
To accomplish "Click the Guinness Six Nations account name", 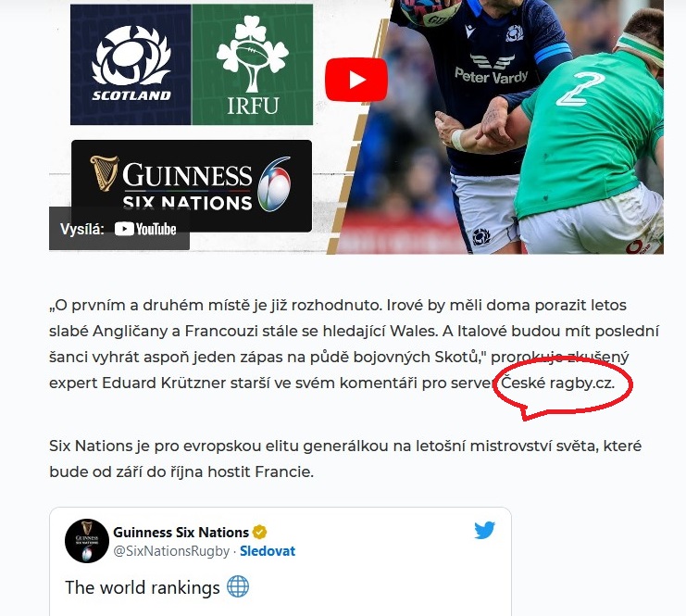I will (181, 533).
